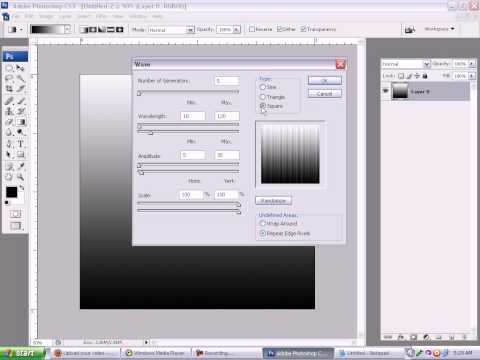Viewport: 480px width, 360px height.
Task: Choose Reflected Gradient style in options bar
Action: pyautogui.click(x=110, y=30)
